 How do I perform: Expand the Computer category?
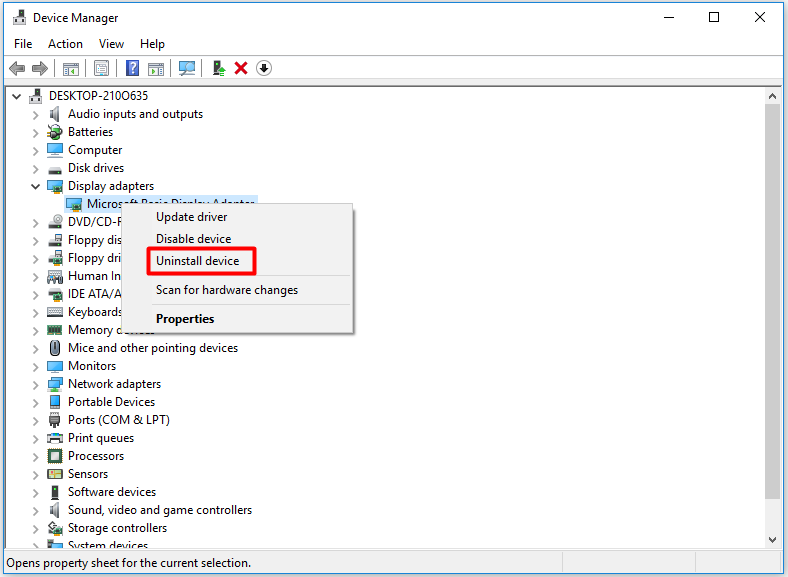click(x=35, y=151)
